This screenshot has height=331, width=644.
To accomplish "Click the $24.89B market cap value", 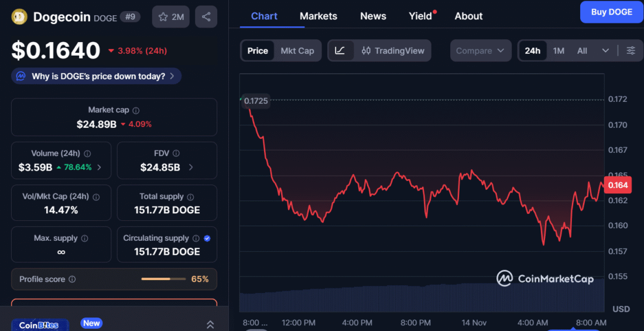I will (97, 124).
